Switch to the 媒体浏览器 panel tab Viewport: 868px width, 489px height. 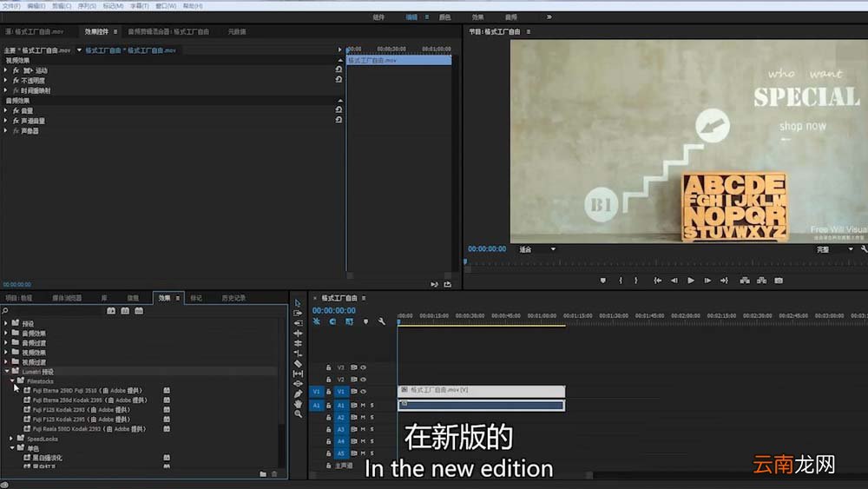[x=67, y=298]
